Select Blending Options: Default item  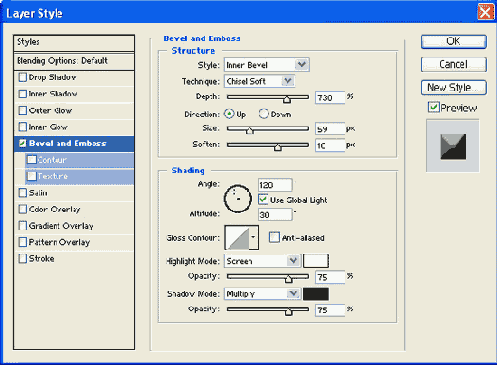point(74,61)
